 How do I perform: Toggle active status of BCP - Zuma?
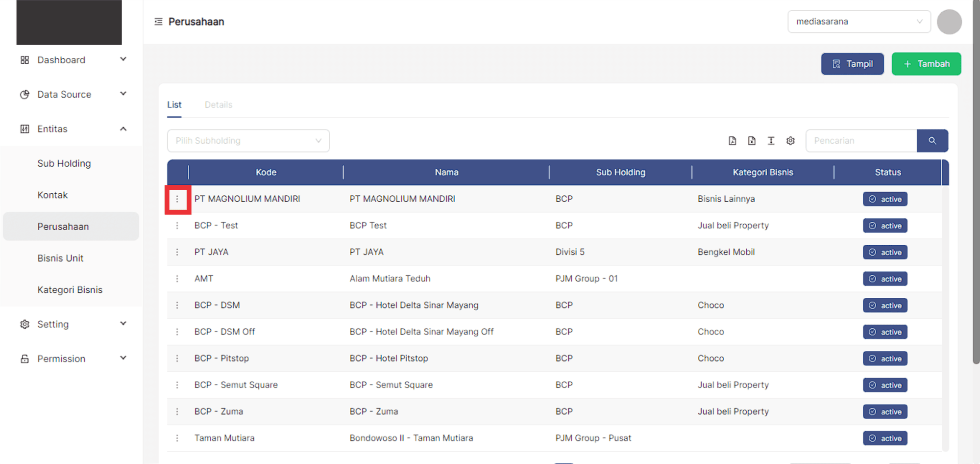point(885,412)
